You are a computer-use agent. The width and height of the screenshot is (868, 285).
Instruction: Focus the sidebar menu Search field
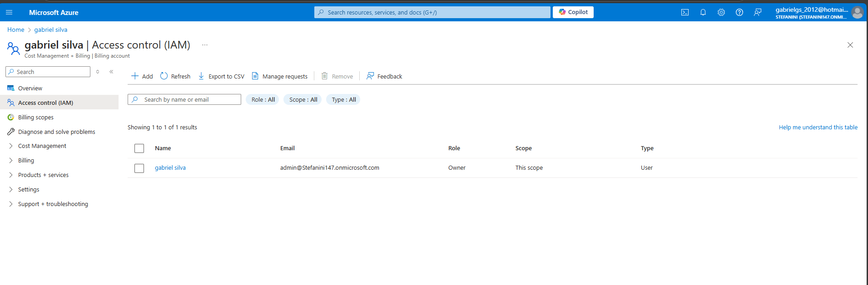(48, 72)
